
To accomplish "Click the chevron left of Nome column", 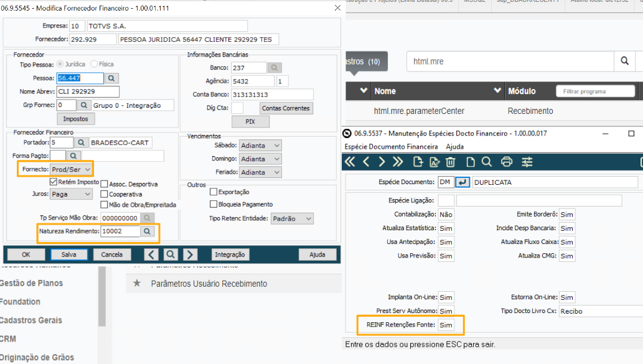I will tap(364, 90).
